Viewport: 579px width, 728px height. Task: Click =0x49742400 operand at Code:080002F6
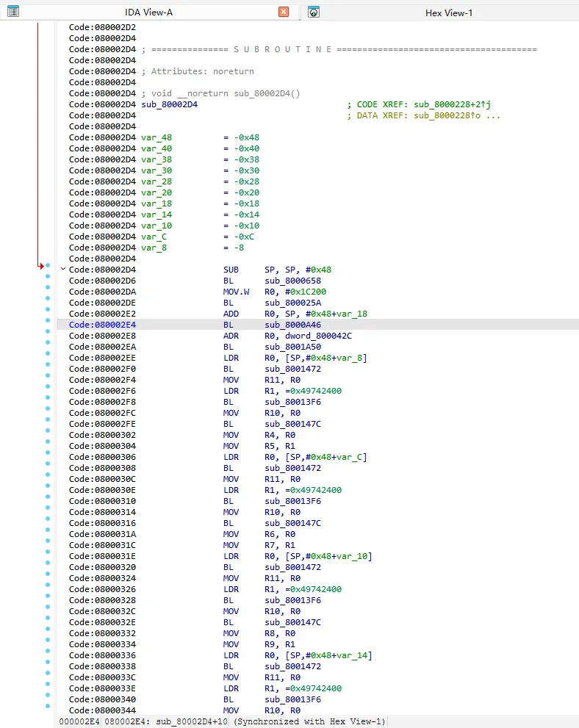tap(314, 391)
